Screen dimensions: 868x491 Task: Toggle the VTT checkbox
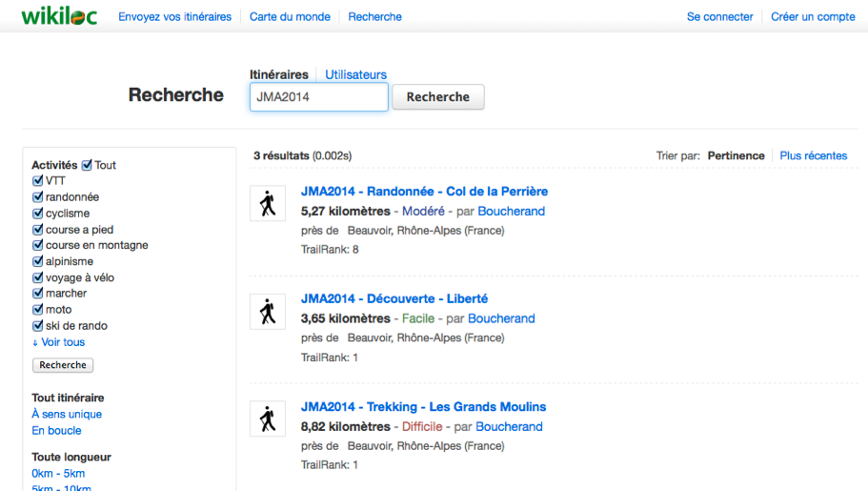click(x=38, y=181)
